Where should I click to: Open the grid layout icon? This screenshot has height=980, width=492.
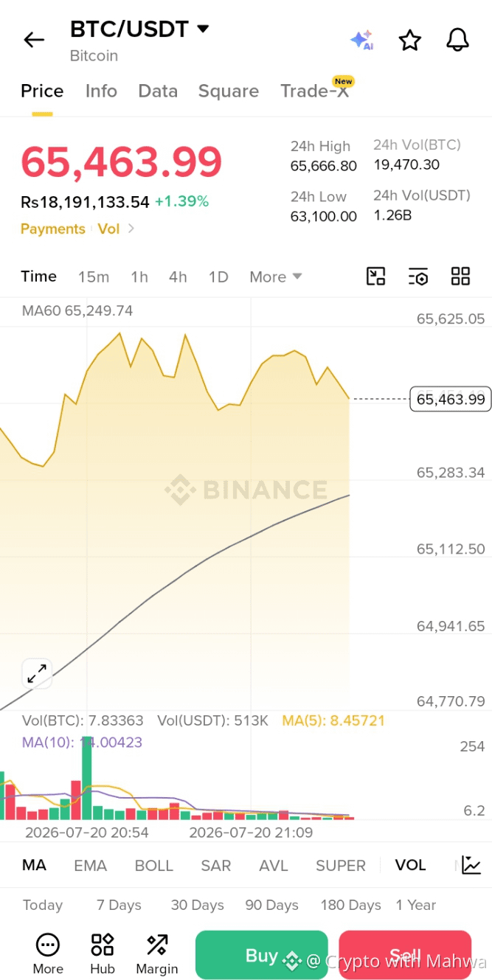pos(460,277)
